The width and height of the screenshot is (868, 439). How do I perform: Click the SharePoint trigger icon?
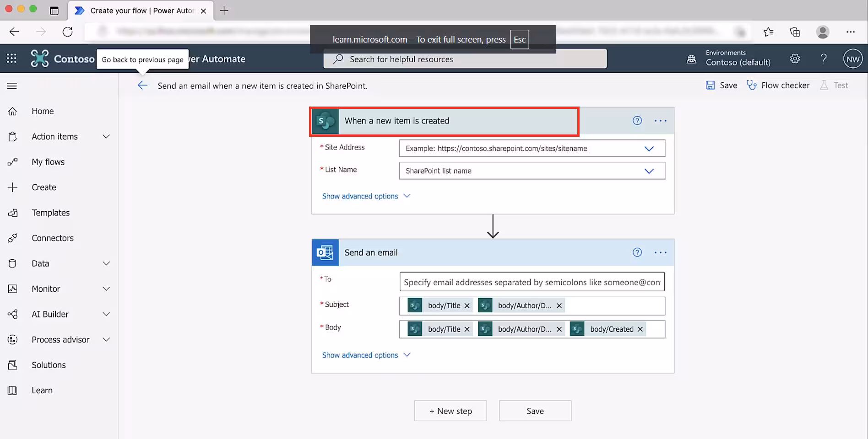coord(325,121)
